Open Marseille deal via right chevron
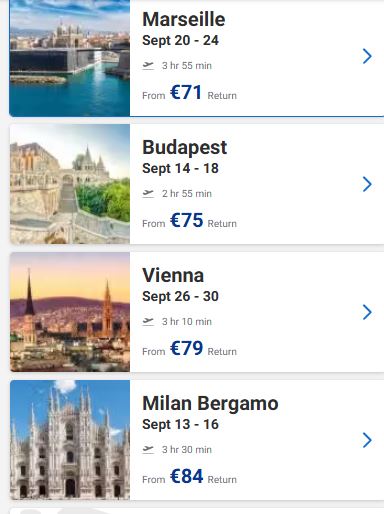This screenshot has height=514, width=384. click(367, 56)
